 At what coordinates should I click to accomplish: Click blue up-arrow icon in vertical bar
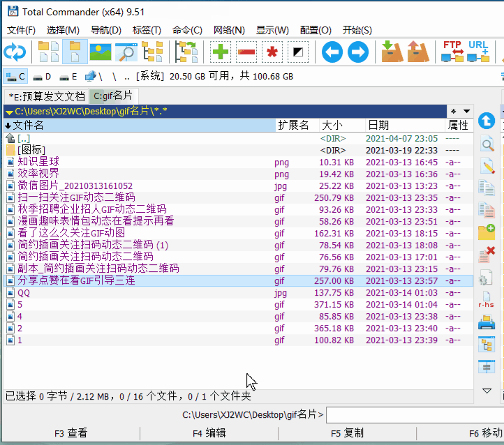point(487,121)
